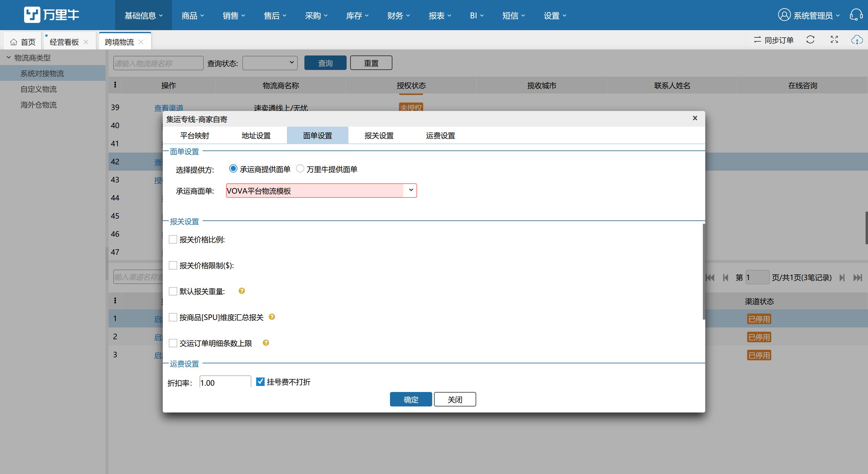Open the 库存 menu

357,15
